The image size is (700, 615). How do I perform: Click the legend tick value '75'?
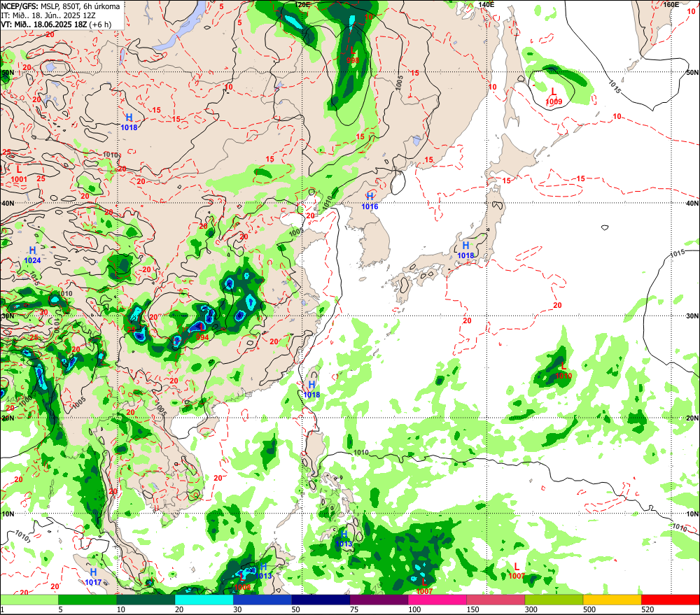pos(354,609)
